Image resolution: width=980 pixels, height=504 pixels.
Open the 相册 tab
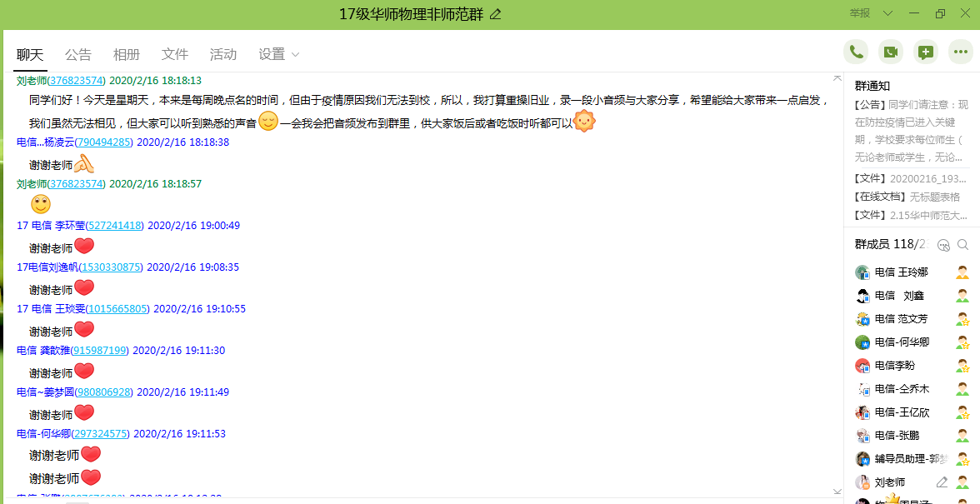127,55
